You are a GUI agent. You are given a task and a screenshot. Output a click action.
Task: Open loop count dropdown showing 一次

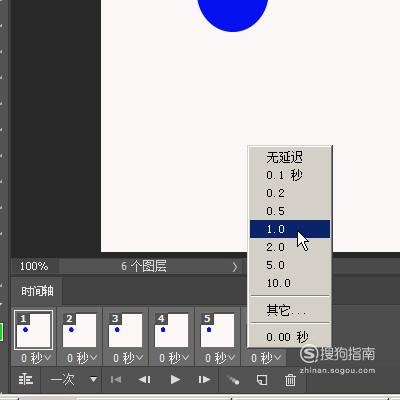click(73, 379)
